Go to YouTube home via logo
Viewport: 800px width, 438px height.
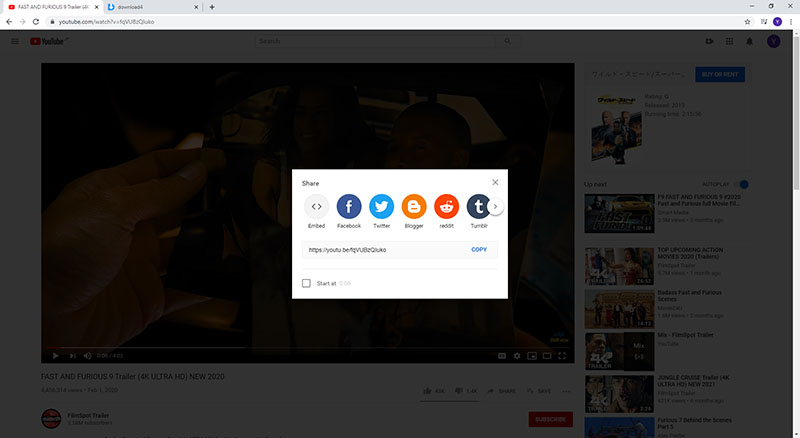(47, 41)
